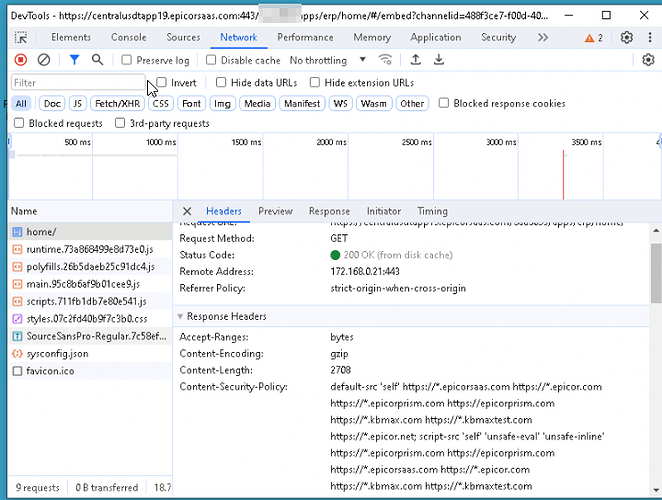Click the Name column header
This screenshot has width=662, height=500.
point(90,211)
